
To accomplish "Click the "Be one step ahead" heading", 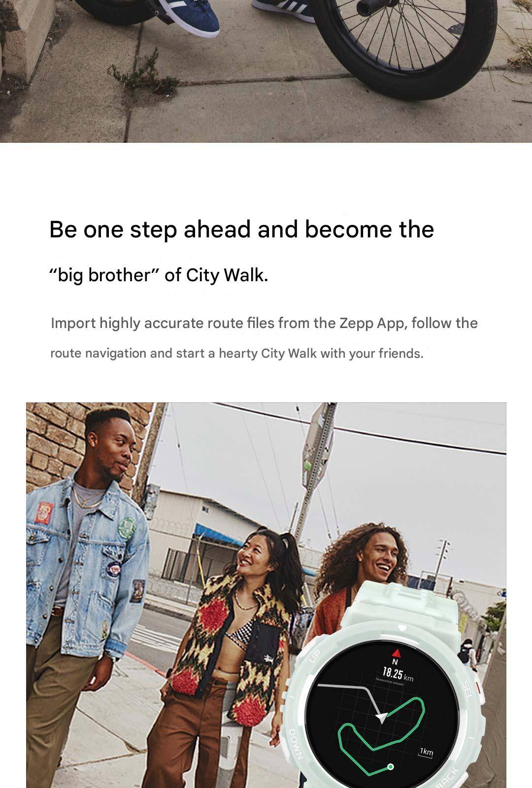I will click(x=241, y=230).
